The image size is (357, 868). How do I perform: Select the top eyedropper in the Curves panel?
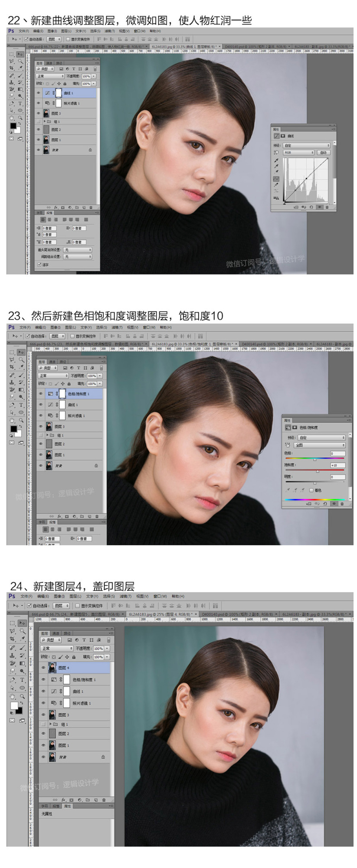coord(276,160)
